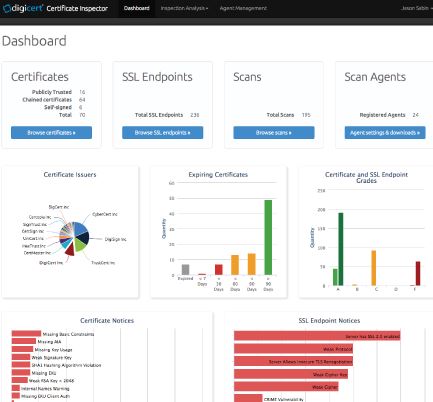Screen dimensions: 433x402
Task: Click the Missing Basic Constraints notice bar
Action: point(26,333)
